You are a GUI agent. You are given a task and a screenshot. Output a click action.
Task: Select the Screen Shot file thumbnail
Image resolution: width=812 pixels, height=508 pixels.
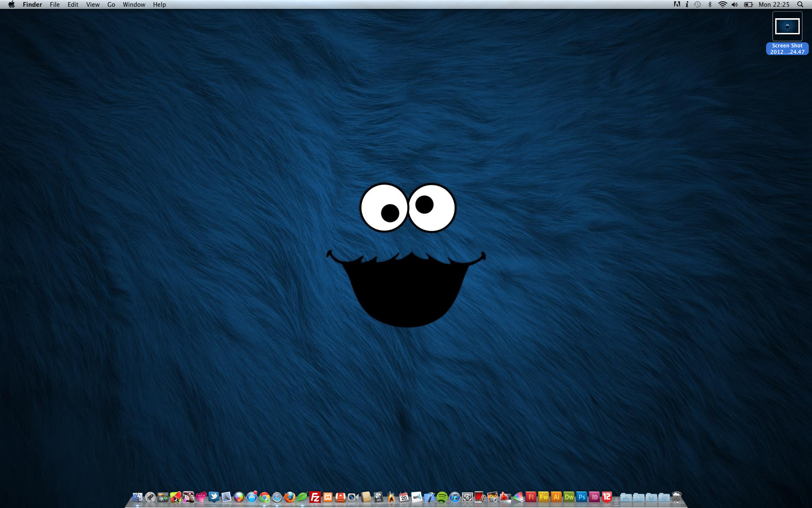[x=787, y=26]
